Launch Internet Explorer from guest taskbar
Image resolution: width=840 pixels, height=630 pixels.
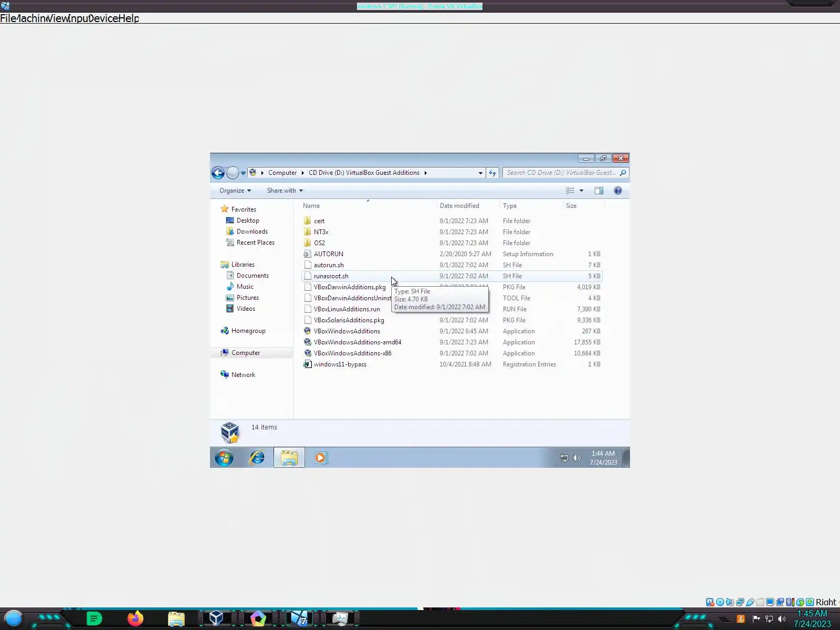257,458
